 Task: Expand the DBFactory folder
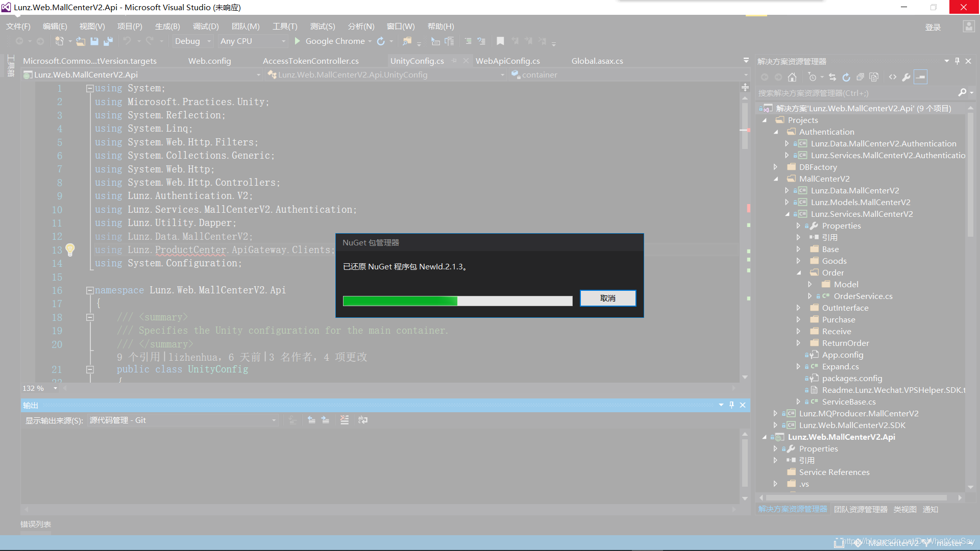(775, 167)
